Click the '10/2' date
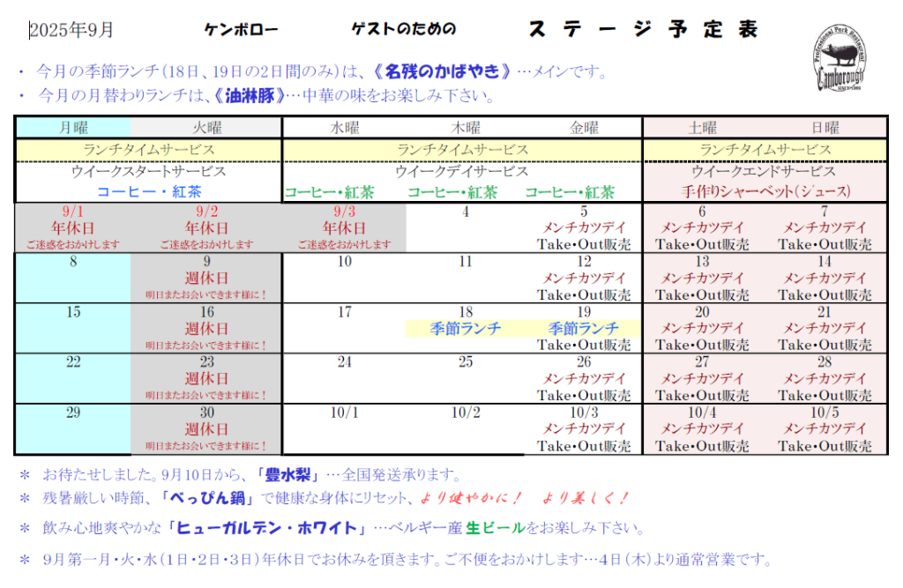903x588 pixels. pyautogui.click(x=466, y=413)
